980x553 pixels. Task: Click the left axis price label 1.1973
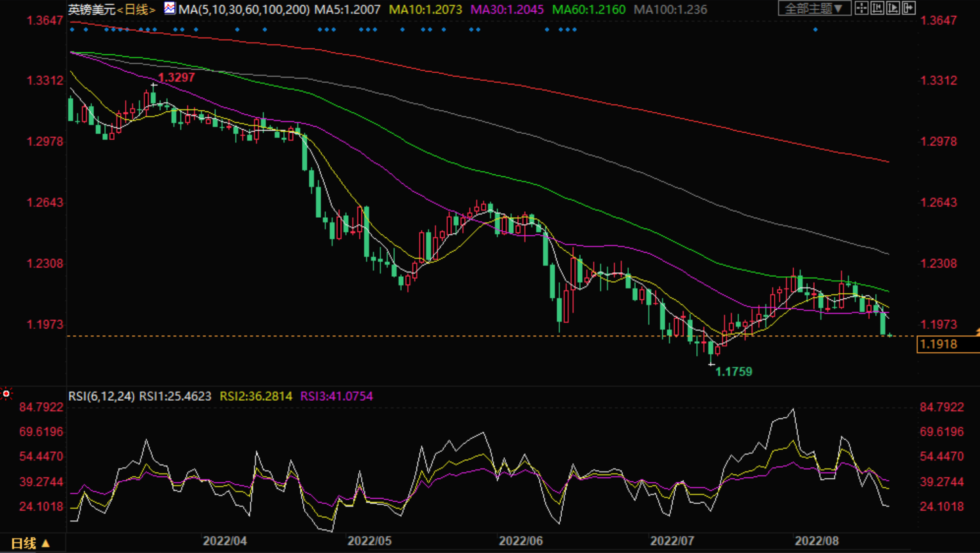tap(45, 325)
